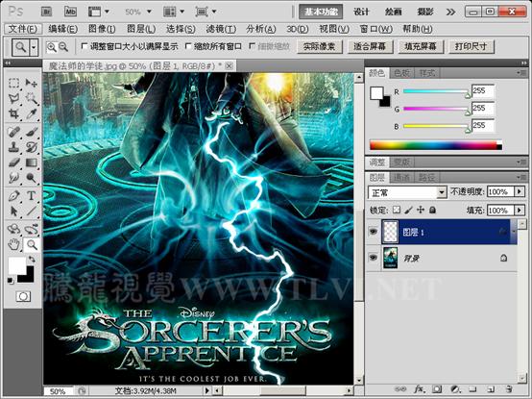Open the 图像(I) menu
This screenshot has width=532, height=399.
click(x=102, y=29)
